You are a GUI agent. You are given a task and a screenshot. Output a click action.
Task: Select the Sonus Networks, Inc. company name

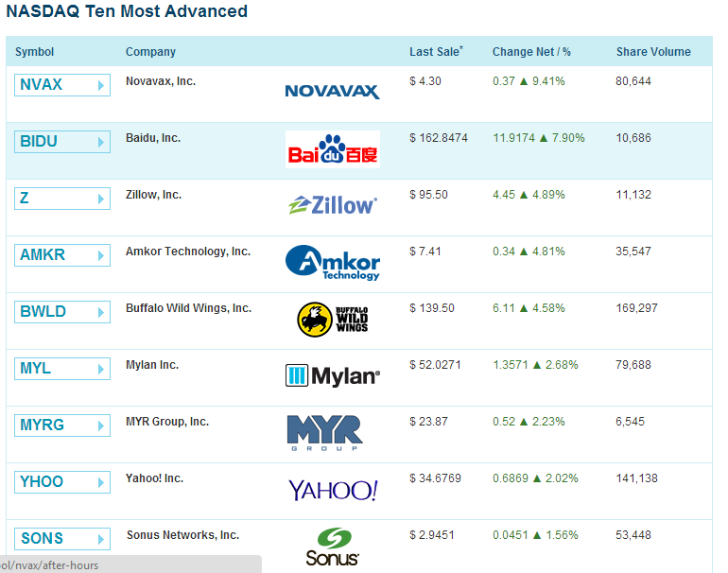[x=182, y=535]
